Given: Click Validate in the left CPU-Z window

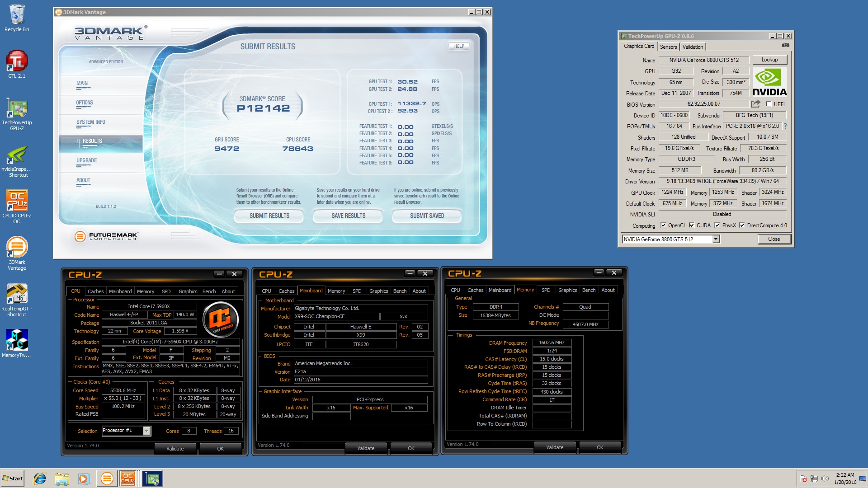Looking at the screenshot, I should click(x=175, y=449).
